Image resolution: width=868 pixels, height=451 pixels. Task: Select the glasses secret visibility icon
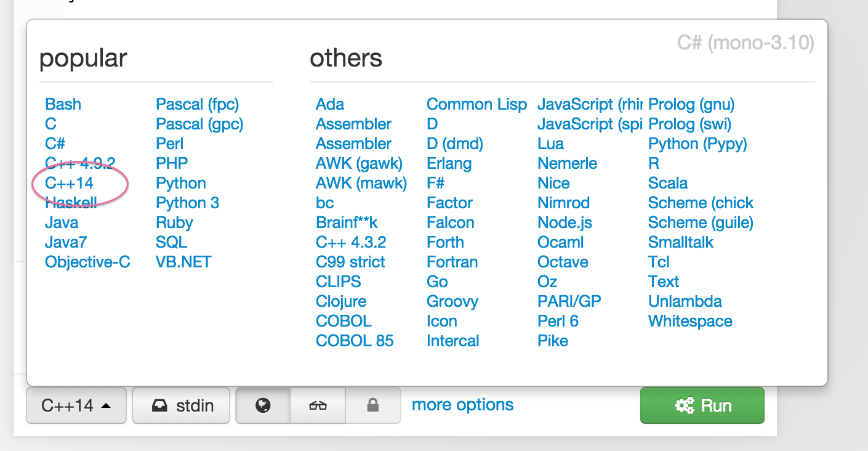(x=318, y=405)
